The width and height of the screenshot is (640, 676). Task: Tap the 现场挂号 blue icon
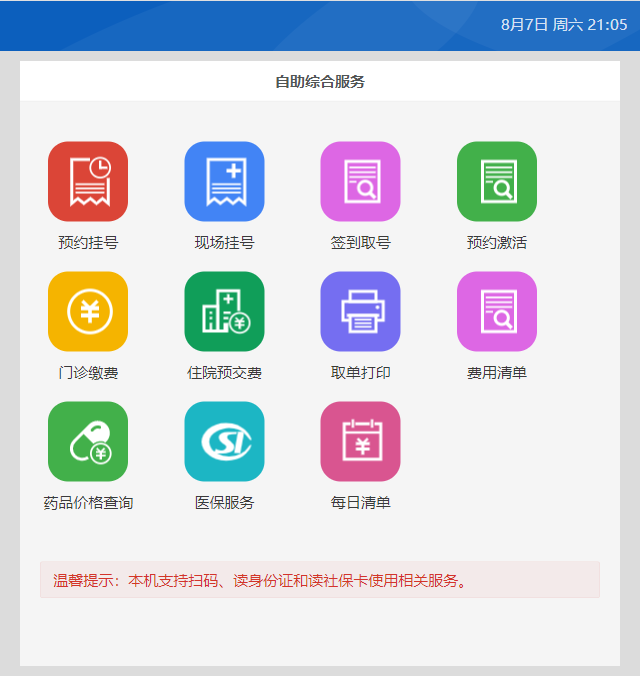click(x=224, y=181)
